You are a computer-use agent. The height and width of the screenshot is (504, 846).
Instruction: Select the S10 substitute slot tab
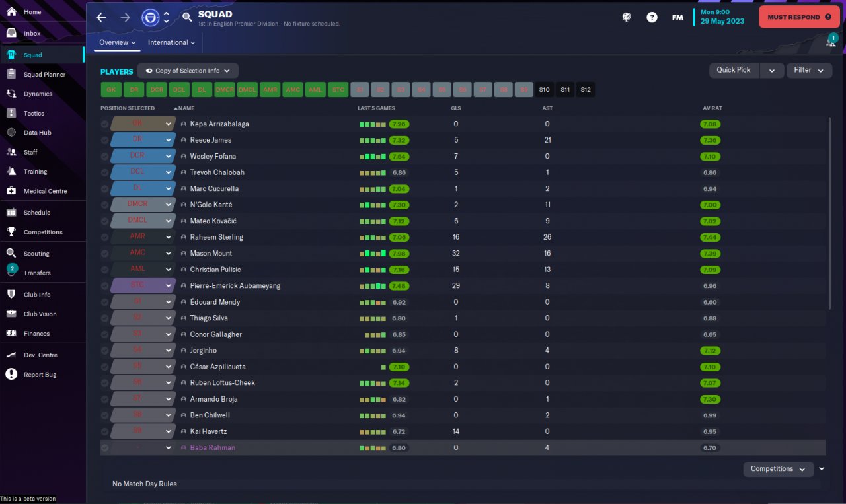click(x=544, y=90)
